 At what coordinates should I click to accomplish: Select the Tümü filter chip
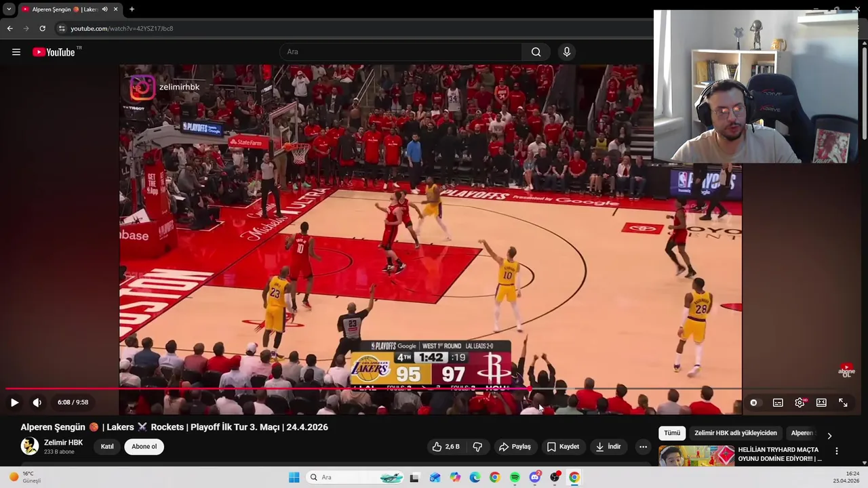pos(672,433)
